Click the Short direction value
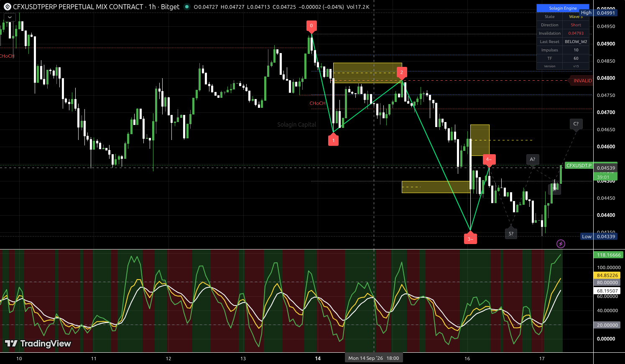 (x=576, y=25)
